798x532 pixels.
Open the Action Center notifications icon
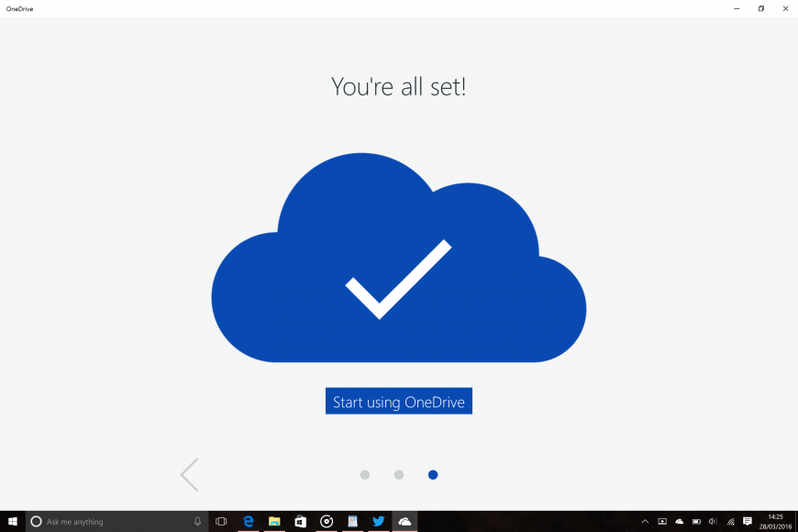tap(746, 521)
